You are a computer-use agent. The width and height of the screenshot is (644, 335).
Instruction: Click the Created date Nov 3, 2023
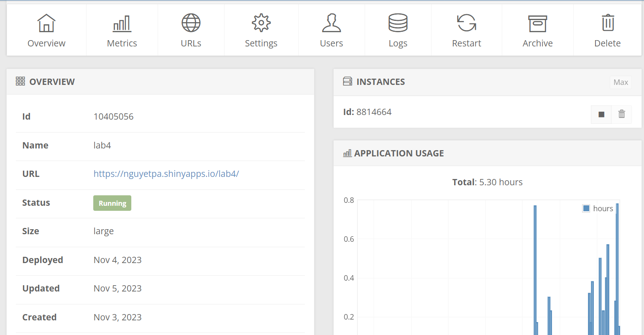coord(118,317)
